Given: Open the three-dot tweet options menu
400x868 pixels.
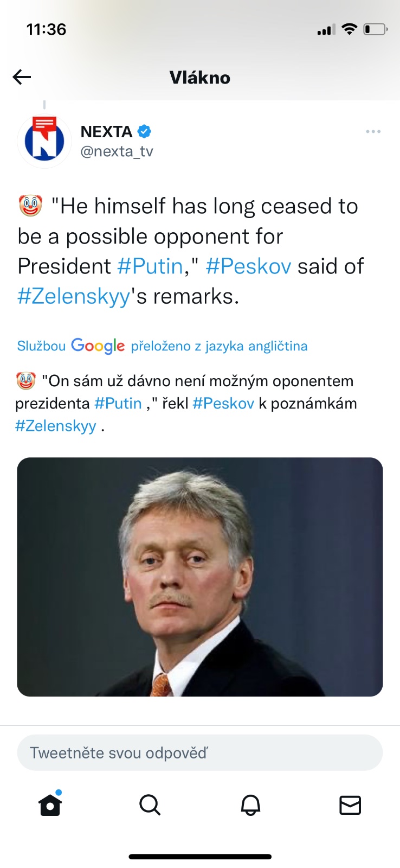Looking at the screenshot, I should click(x=373, y=132).
